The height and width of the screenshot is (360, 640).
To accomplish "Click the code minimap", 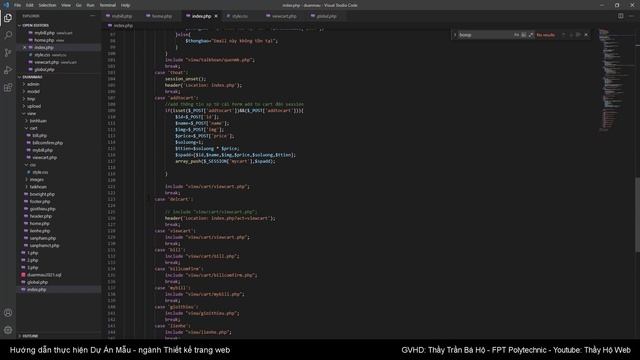I will [x=616, y=80].
